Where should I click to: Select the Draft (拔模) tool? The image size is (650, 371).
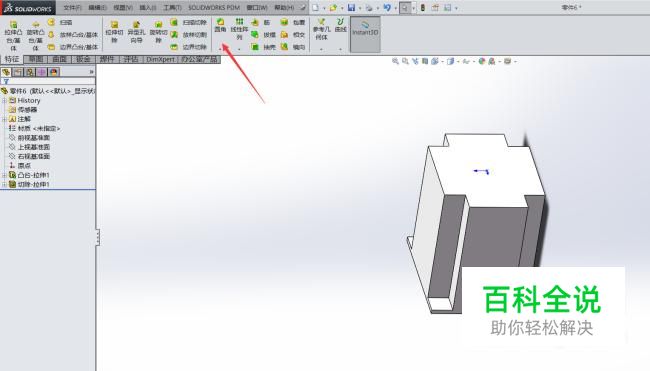point(263,35)
